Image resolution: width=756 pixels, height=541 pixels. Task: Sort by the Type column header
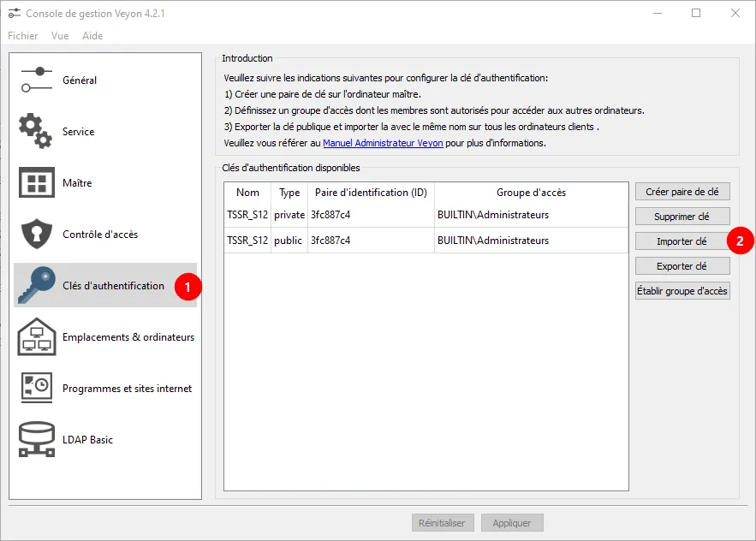coord(289,193)
